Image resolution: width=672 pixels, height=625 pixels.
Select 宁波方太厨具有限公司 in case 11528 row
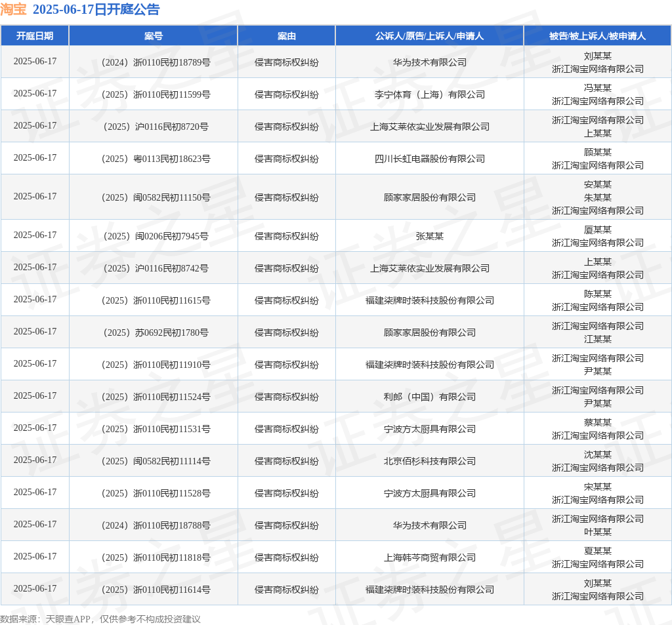(x=429, y=493)
